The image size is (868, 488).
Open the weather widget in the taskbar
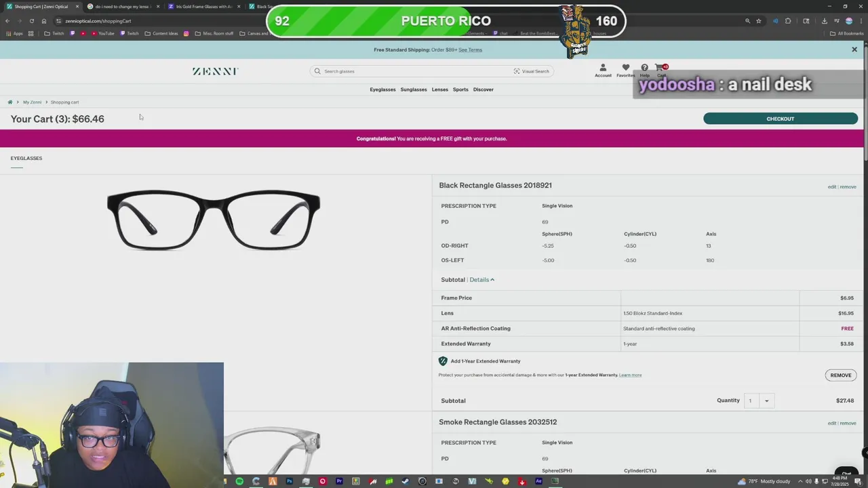coord(764,481)
